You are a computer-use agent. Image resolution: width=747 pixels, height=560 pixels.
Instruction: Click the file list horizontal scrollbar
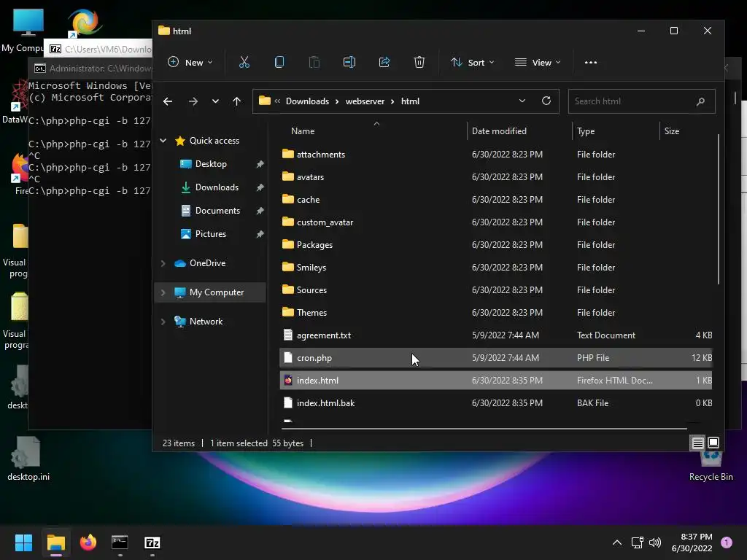(485, 429)
